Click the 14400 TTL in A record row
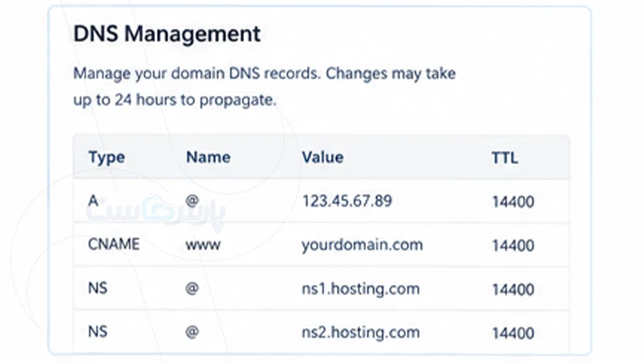The height and width of the screenshot is (363, 644). (x=513, y=202)
